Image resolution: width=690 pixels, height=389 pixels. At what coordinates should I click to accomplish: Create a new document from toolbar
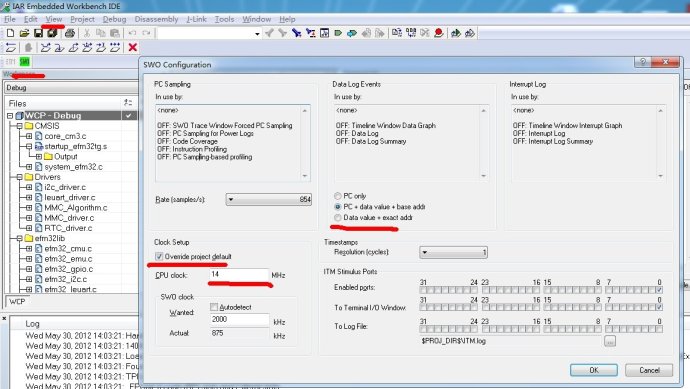tap(10, 33)
